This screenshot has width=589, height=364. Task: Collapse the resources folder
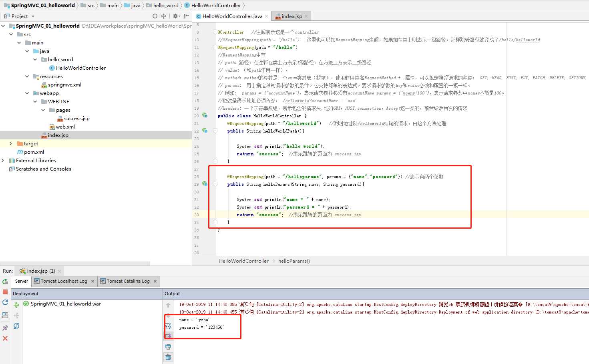pyautogui.click(x=27, y=76)
